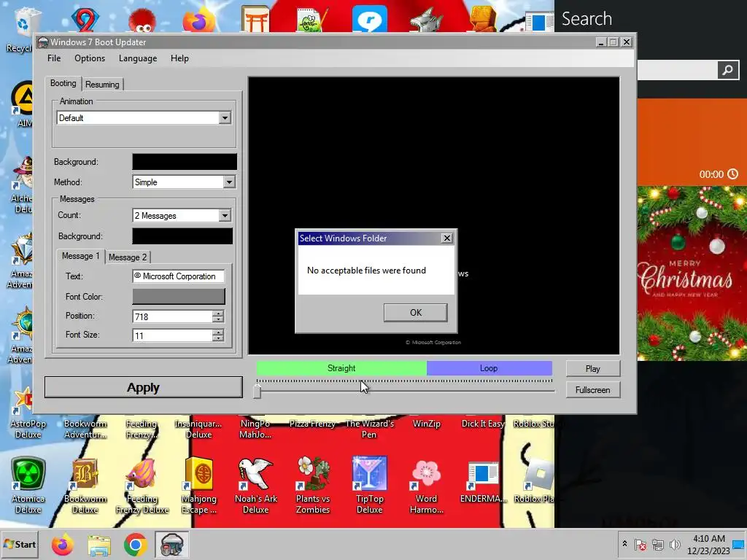Click the Windows 7 Boot Updater taskbar icon
This screenshot has width=747, height=560.
172,545
